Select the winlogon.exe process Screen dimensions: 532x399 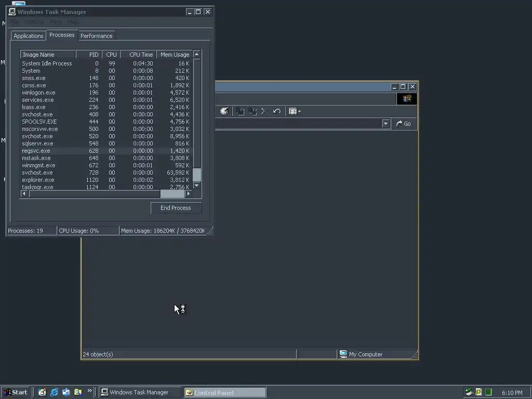pyautogui.click(x=106, y=92)
